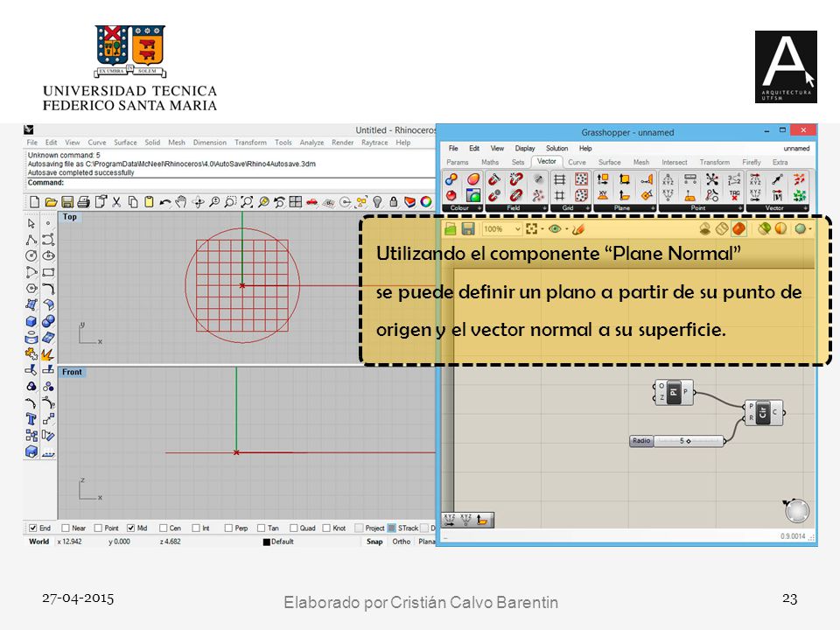
Task: Expand the Point panel plus button
Action: [740, 208]
